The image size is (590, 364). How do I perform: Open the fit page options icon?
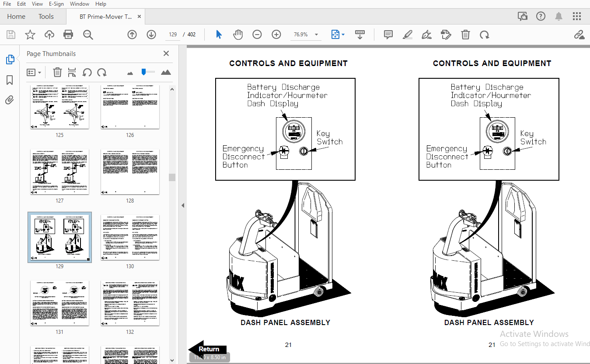(338, 35)
